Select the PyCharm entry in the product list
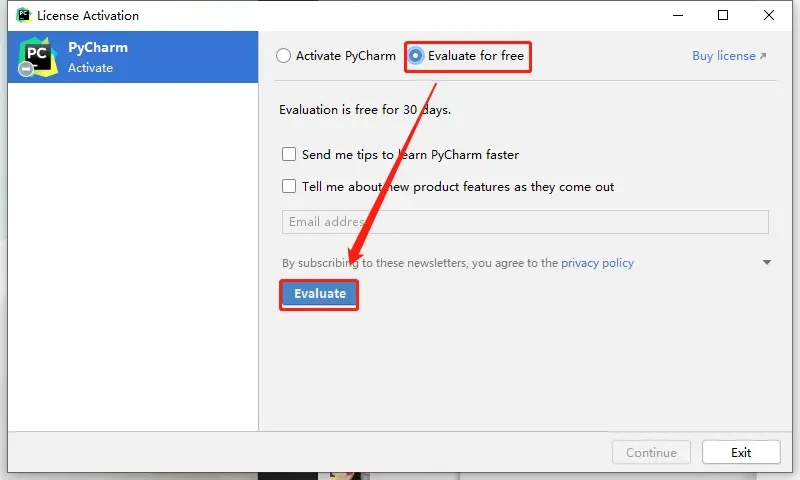Image resolution: width=800 pixels, height=480 pixels. 133,57
